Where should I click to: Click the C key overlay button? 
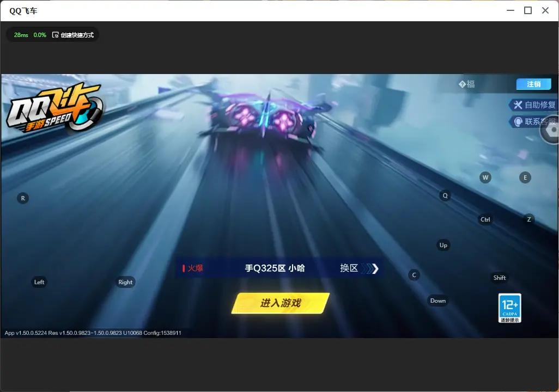[x=414, y=275]
